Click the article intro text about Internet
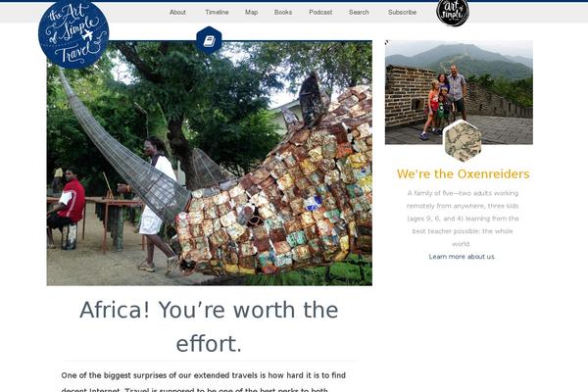 coord(204,382)
